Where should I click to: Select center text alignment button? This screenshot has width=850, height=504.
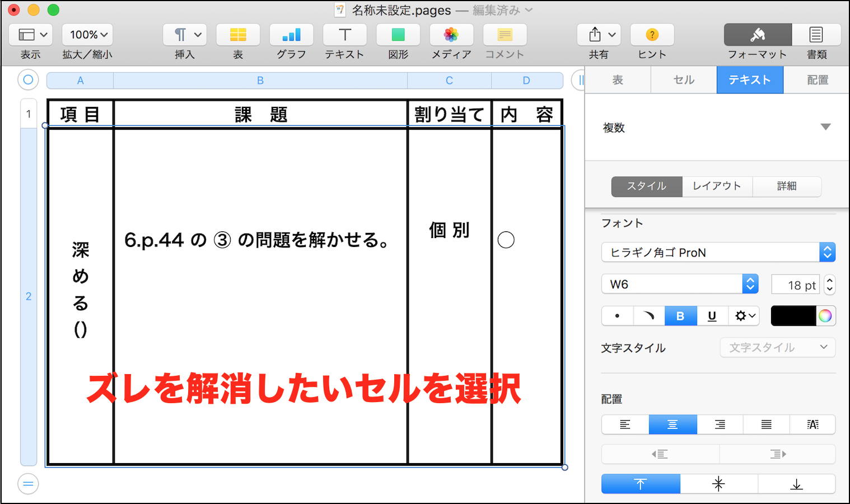click(672, 425)
